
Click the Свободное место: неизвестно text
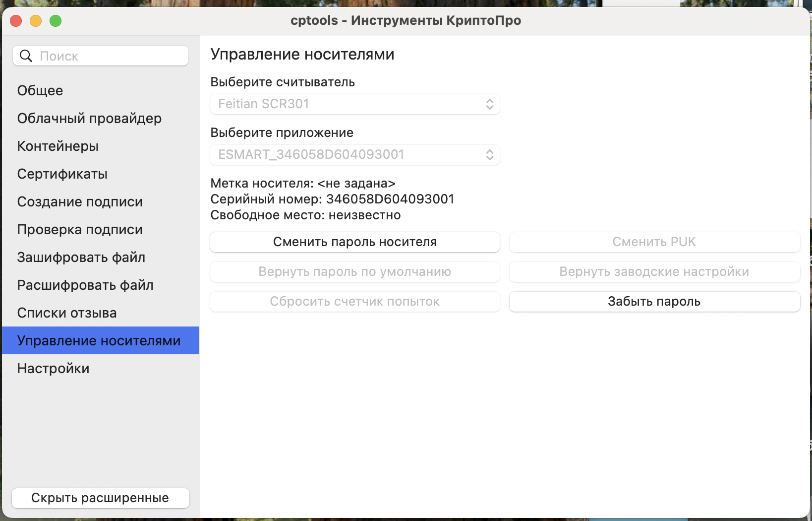point(305,215)
